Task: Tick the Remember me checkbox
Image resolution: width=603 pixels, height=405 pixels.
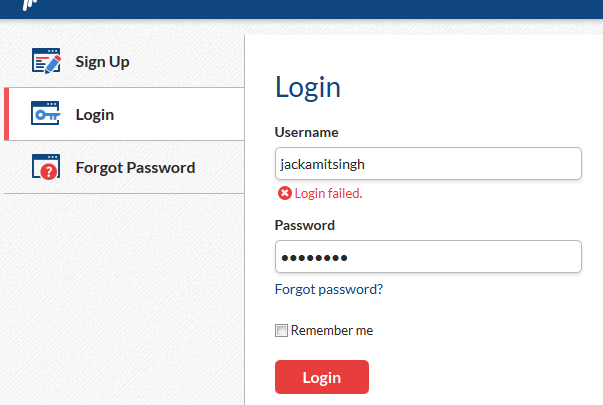Action: (x=281, y=330)
